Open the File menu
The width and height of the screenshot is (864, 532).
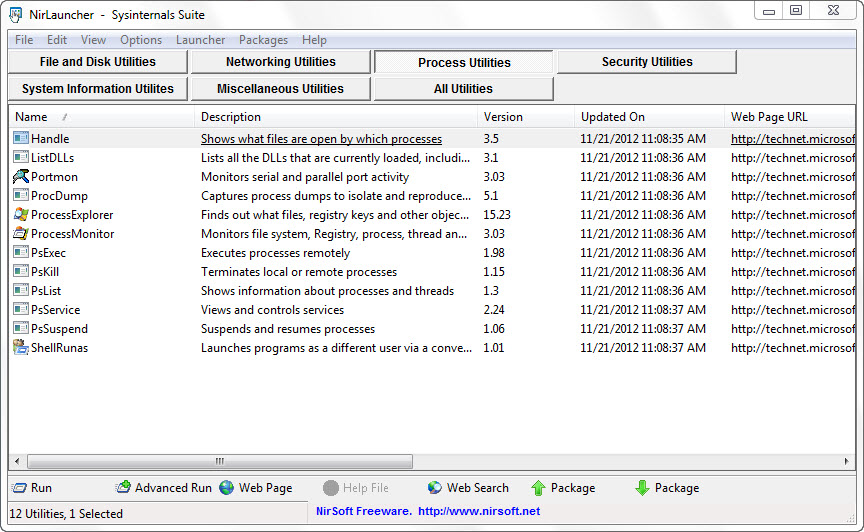coord(24,40)
